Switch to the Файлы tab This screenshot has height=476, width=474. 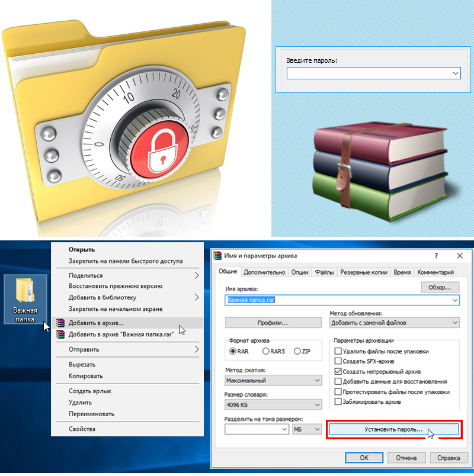324,272
